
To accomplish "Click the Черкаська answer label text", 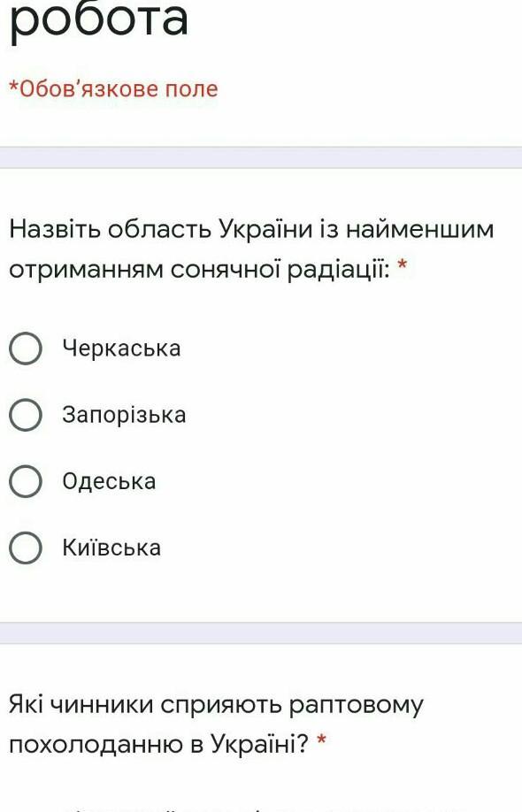I will [x=122, y=348].
